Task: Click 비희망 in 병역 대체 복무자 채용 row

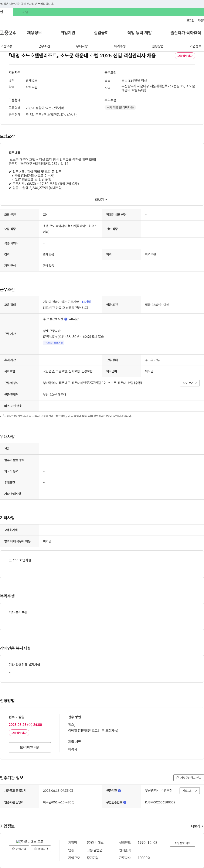Action: (x=47, y=541)
